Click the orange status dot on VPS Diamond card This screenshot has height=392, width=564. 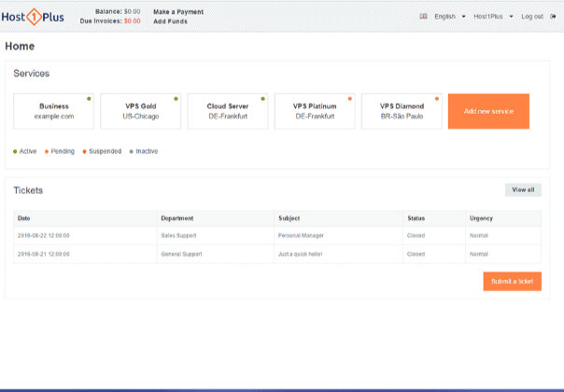437,99
